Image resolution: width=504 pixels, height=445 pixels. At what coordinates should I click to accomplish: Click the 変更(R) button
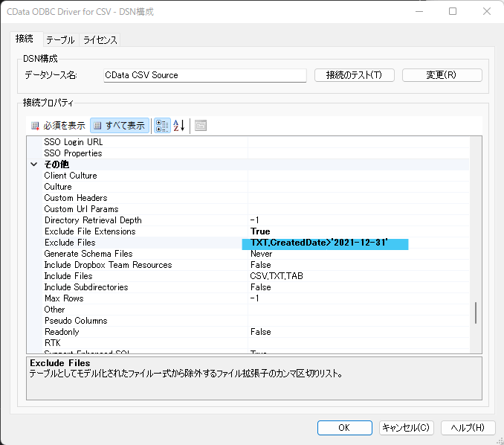tap(442, 75)
